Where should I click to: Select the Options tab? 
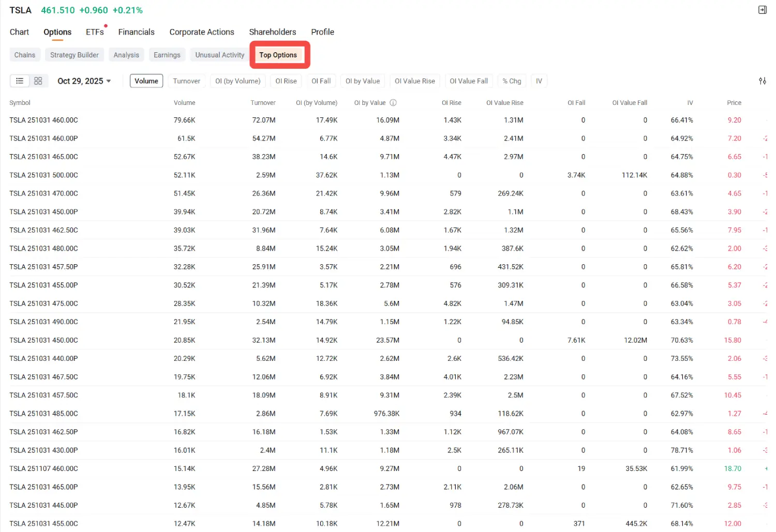point(57,32)
